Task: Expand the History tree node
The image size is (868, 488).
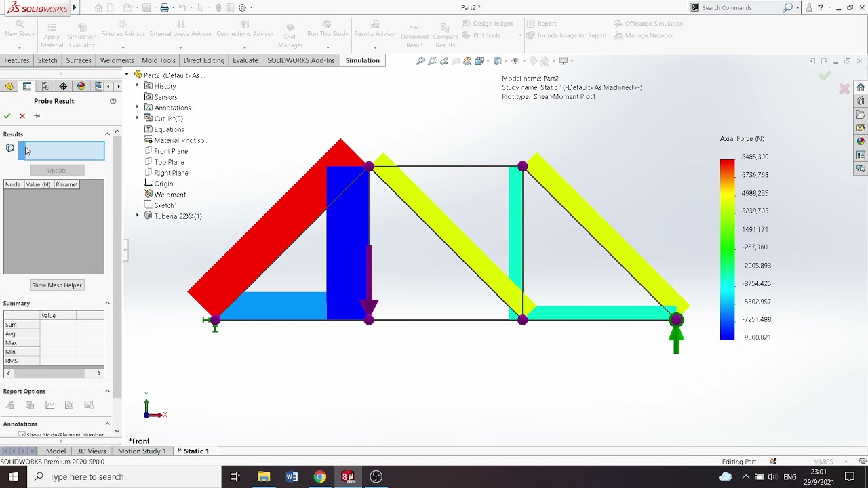Action: [x=138, y=86]
